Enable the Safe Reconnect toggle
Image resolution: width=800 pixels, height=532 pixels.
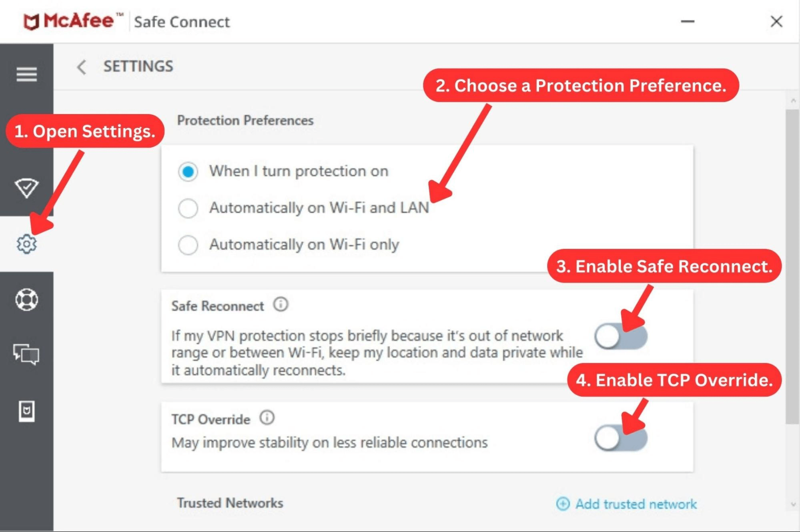pyautogui.click(x=621, y=336)
